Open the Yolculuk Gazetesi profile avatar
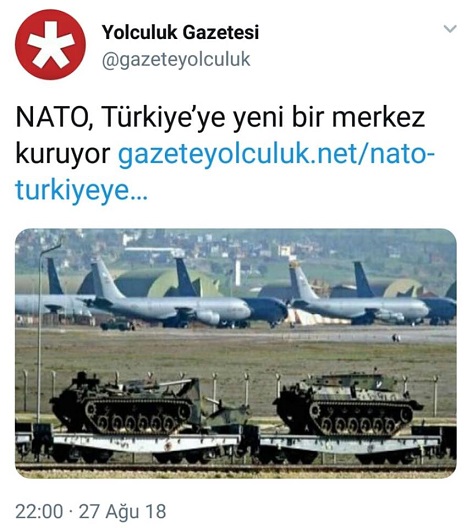Screen dimensions: 472x528 coord(50,44)
